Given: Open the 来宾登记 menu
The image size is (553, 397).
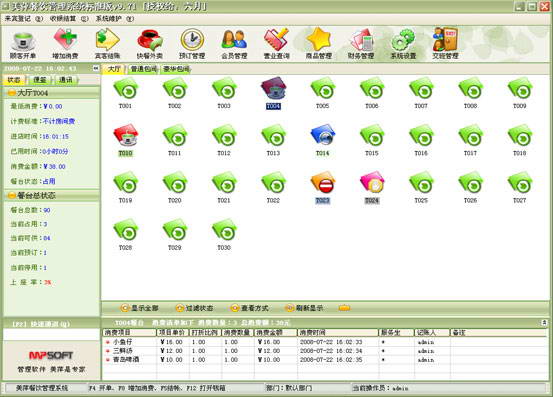Looking at the screenshot, I should point(23,19).
